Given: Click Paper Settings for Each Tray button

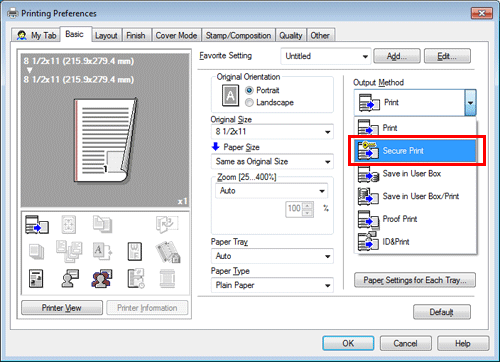Looking at the screenshot, I should (x=415, y=280).
